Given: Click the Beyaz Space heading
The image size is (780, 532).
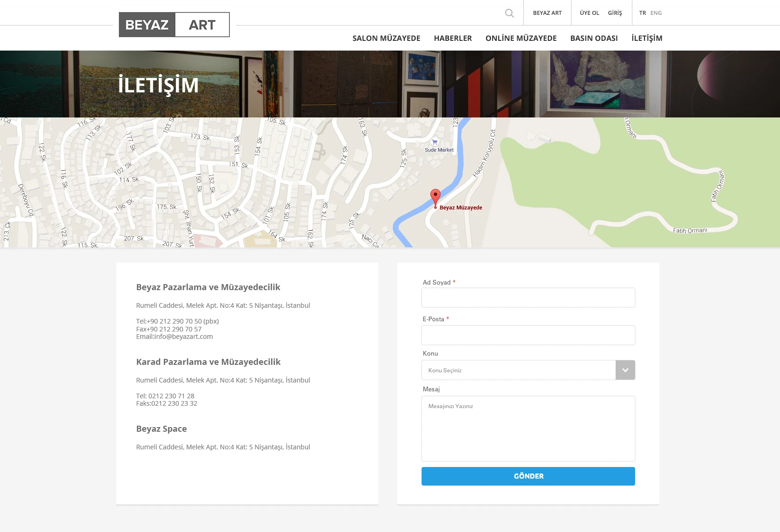Looking at the screenshot, I should click(162, 429).
